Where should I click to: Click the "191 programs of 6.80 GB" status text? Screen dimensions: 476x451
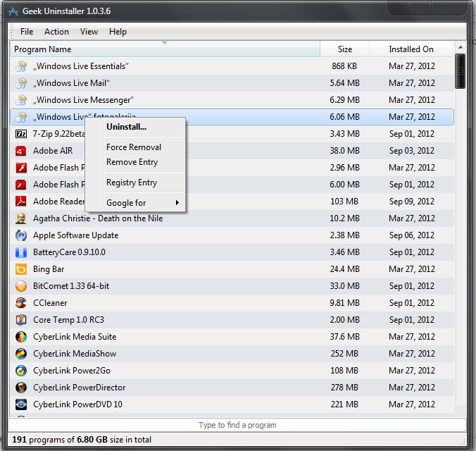82,440
